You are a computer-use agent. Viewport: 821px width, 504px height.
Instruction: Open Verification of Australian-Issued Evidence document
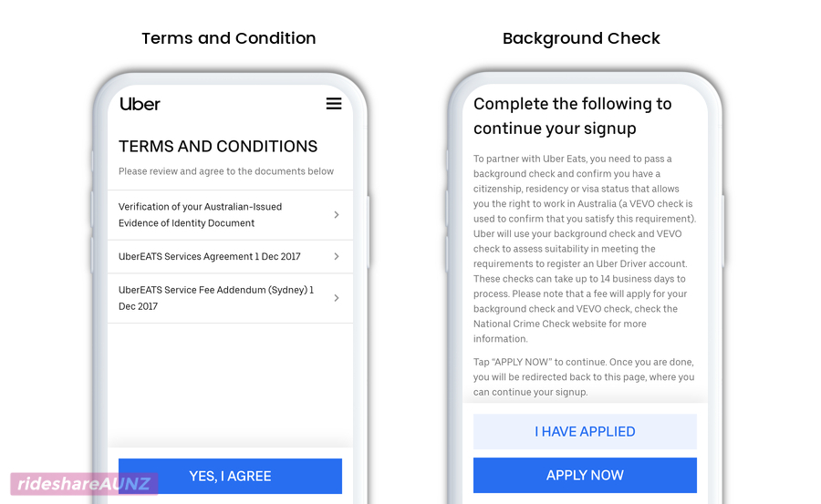click(x=231, y=215)
